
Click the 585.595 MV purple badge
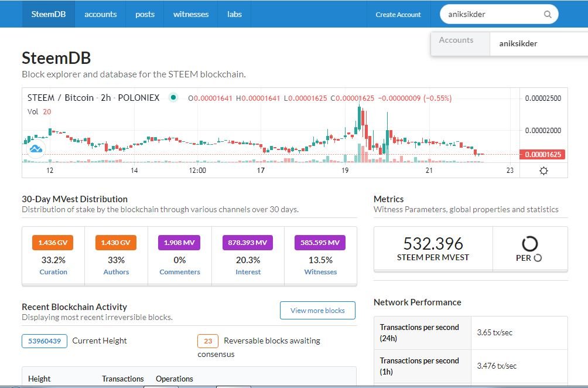point(320,243)
